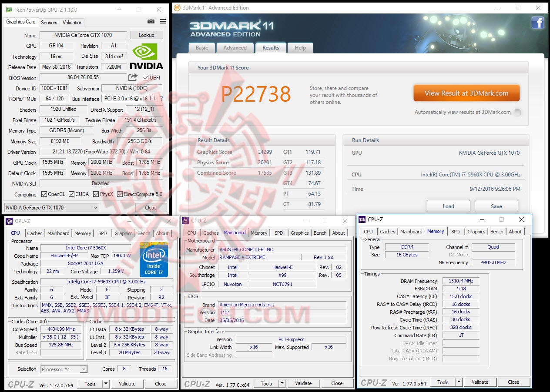Click the DRAM Frequency value field
550x392 pixels.
click(x=461, y=281)
